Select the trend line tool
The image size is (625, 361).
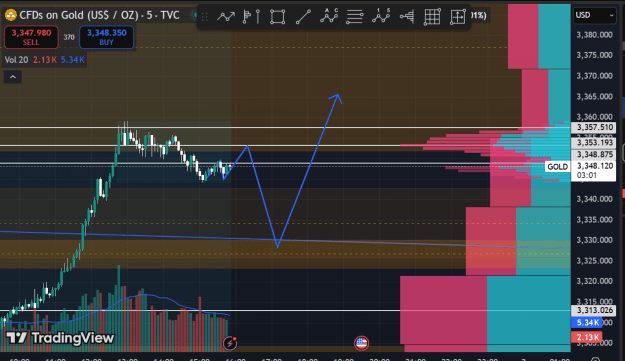click(x=303, y=17)
